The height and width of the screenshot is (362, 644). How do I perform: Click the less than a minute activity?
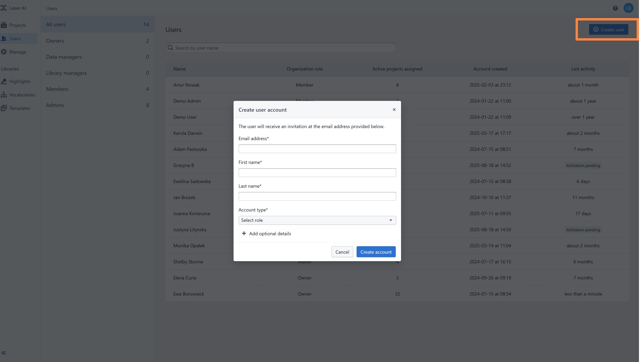click(583, 294)
